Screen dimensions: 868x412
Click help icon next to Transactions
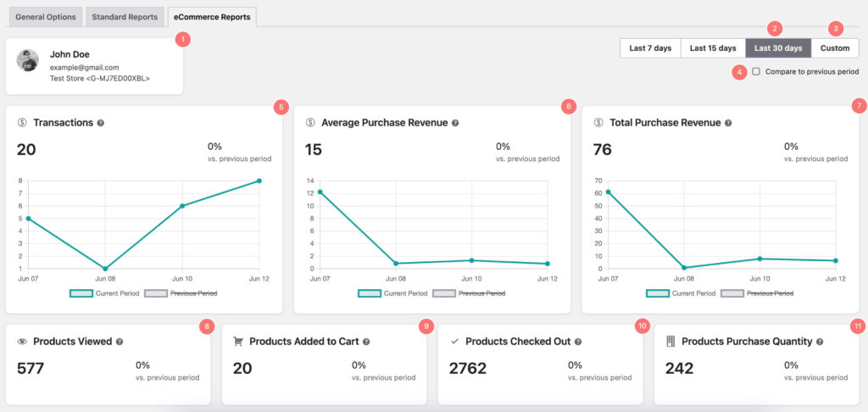point(101,123)
